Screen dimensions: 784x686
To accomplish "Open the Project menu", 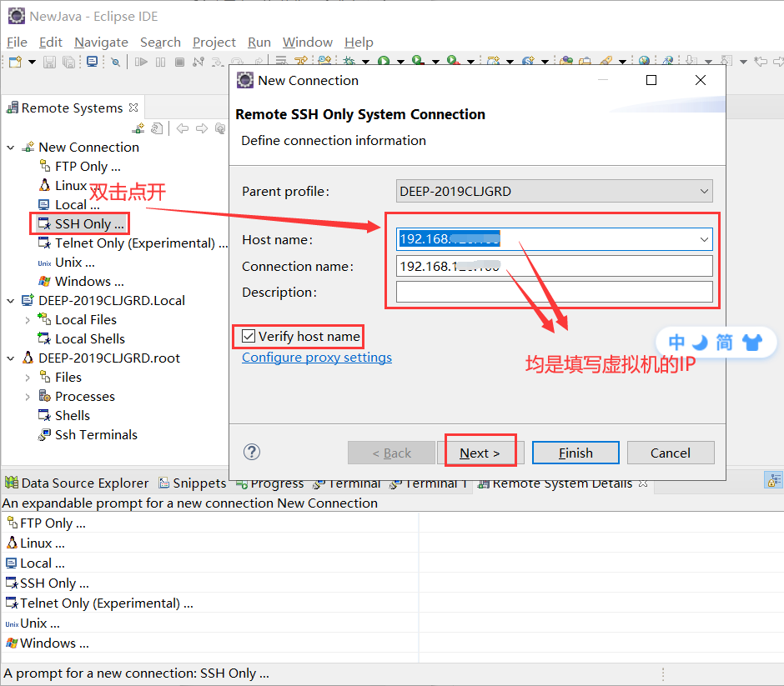I will 214,43.
